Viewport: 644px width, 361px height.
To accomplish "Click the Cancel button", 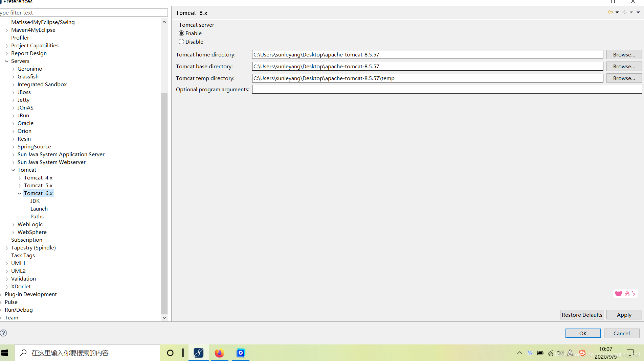I will coord(622,333).
